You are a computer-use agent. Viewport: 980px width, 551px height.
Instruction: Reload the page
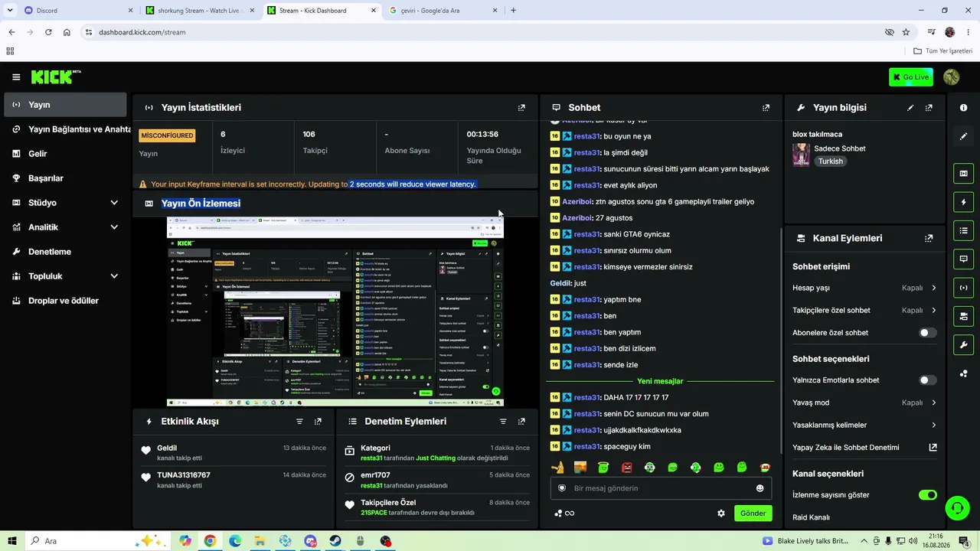[48, 32]
